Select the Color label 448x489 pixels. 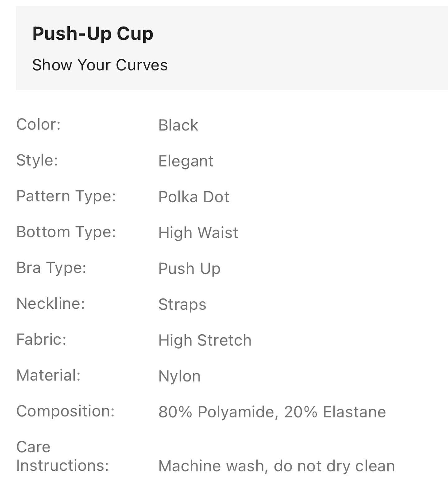[x=38, y=125]
